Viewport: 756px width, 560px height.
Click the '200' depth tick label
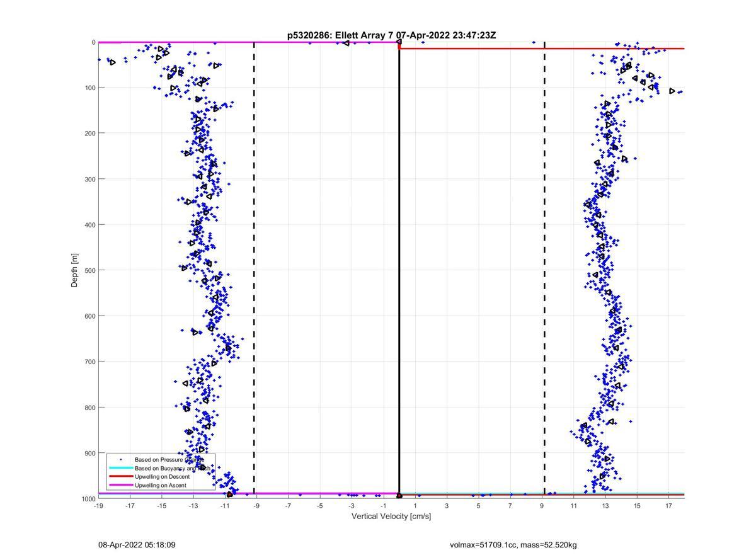pos(89,134)
